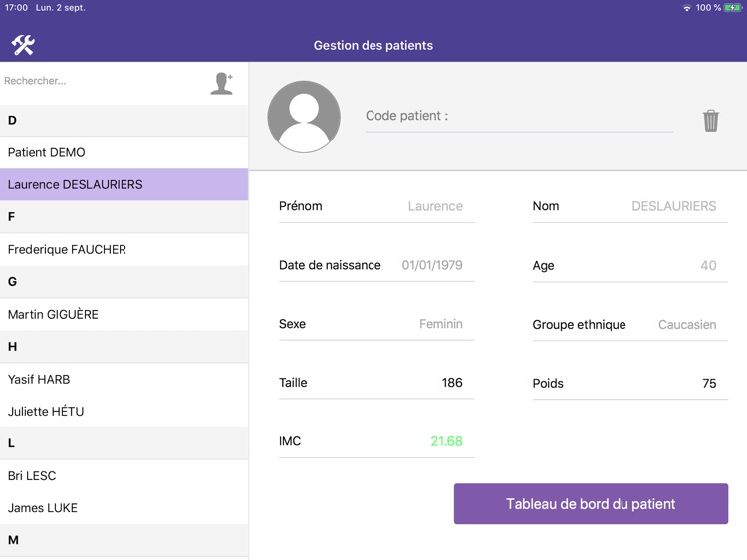Tap the Gestion des patients title

(373, 45)
